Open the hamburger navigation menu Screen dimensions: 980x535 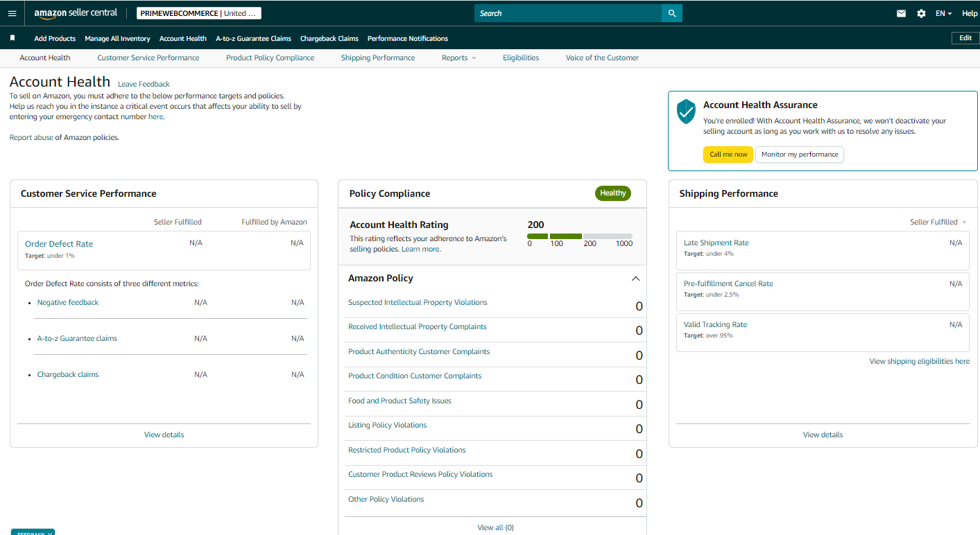12,13
